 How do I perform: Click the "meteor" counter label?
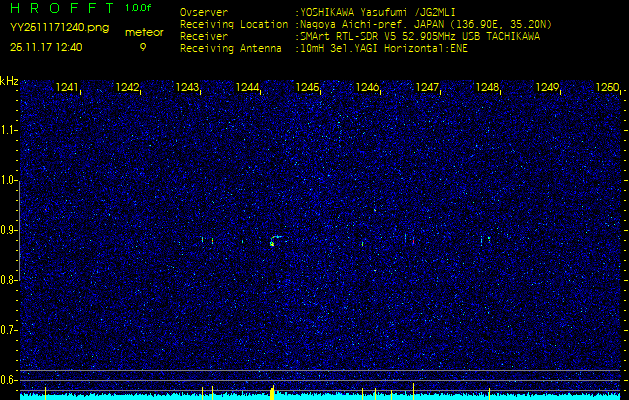[144, 32]
